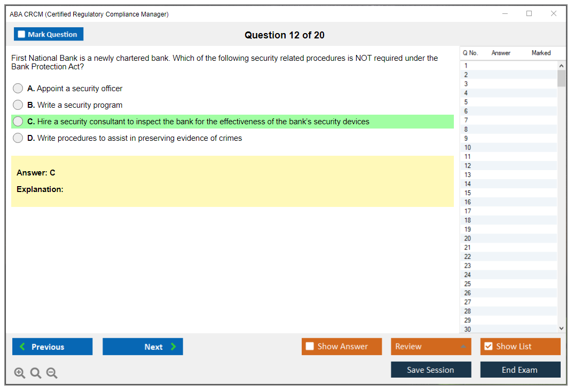Jump to question 12 in the list
574x392 pixels.
tap(468, 166)
